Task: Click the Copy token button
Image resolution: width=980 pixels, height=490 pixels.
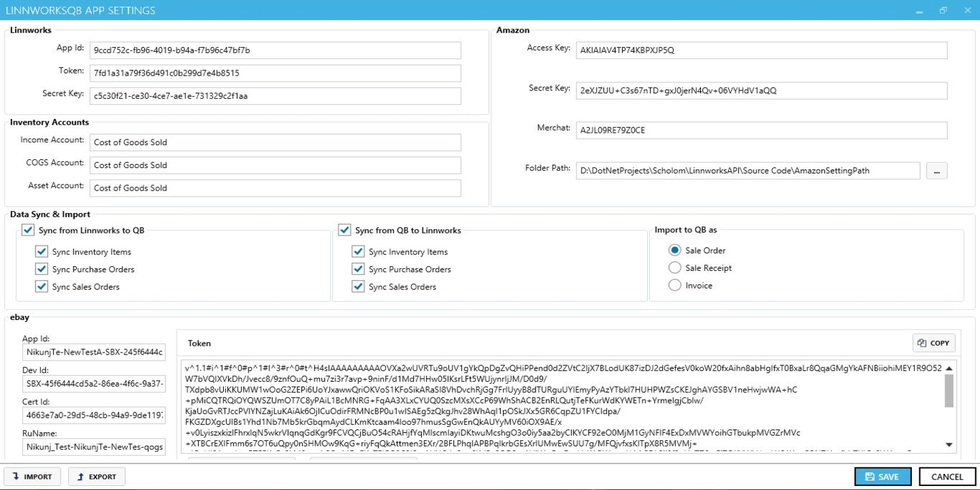Action: [934, 343]
